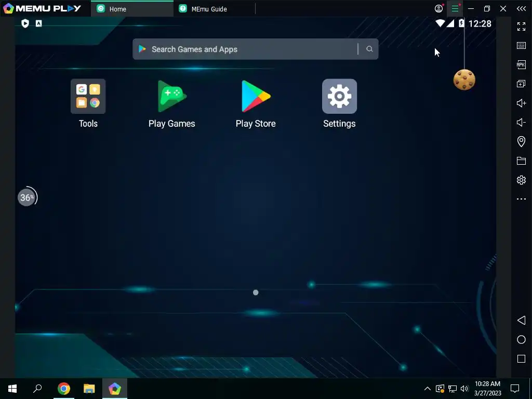The height and width of the screenshot is (399, 532).
Task: Switch to the Home tab
Action: pyautogui.click(x=132, y=9)
